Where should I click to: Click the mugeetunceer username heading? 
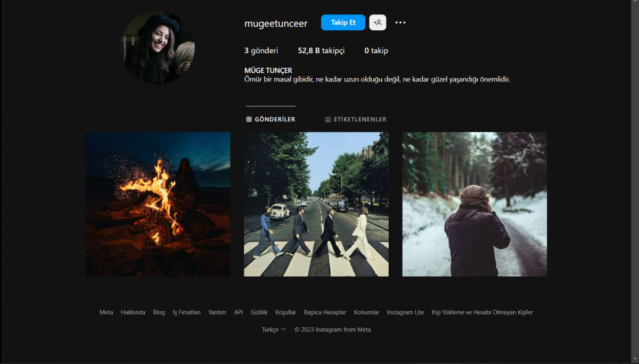[276, 23]
